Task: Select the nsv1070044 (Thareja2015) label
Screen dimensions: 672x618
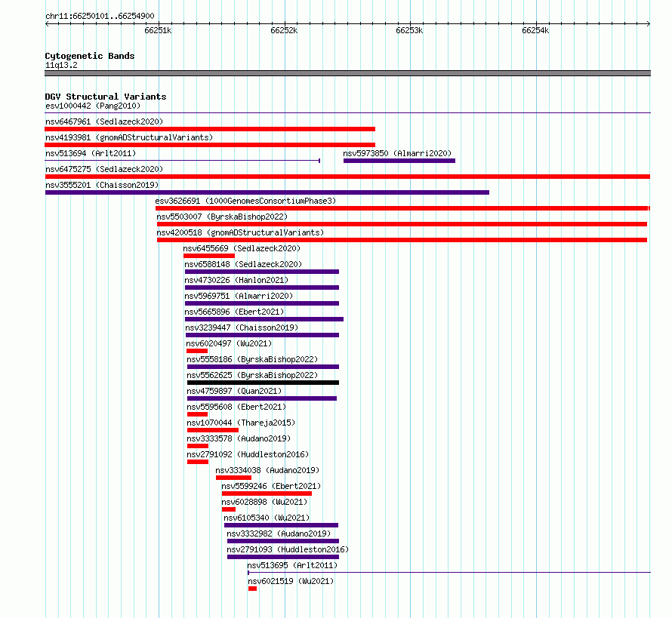Action: (241, 423)
